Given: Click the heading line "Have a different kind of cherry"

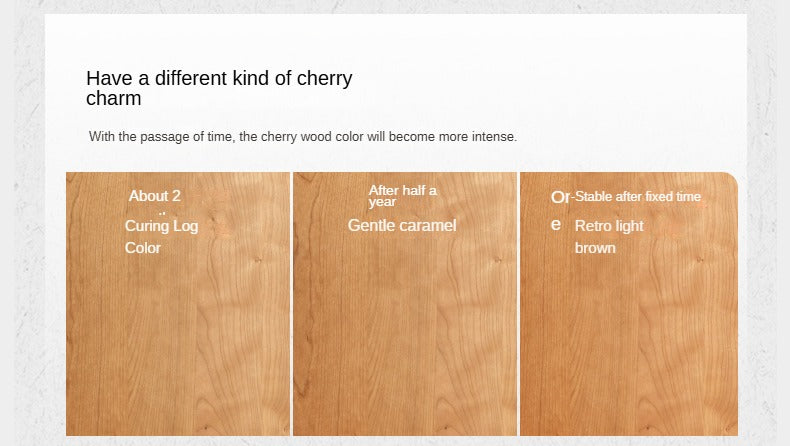Looking at the screenshot, I should (x=219, y=78).
